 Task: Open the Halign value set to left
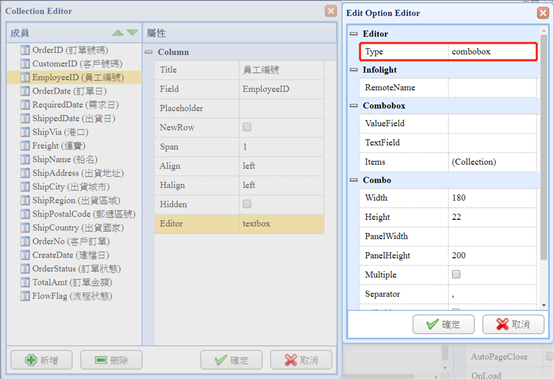[x=282, y=185]
